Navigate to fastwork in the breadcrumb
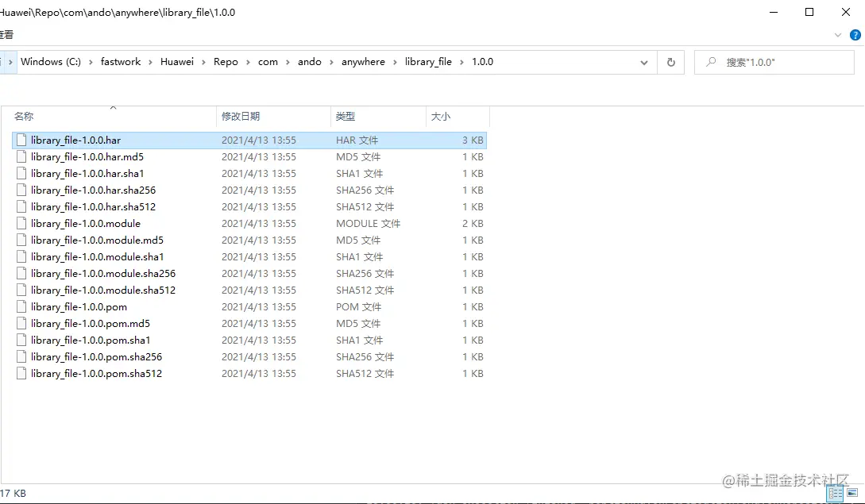The height and width of the screenshot is (504, 865). coord(121,62)
